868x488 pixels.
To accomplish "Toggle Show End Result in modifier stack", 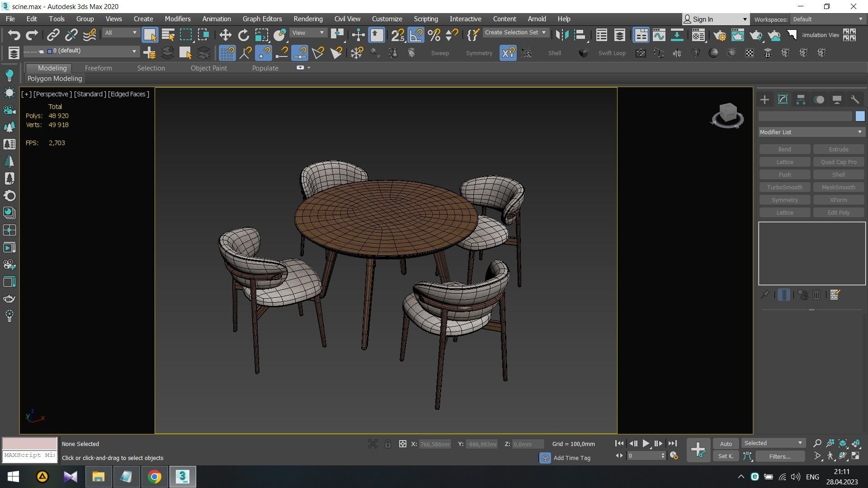I will (784, 295).
